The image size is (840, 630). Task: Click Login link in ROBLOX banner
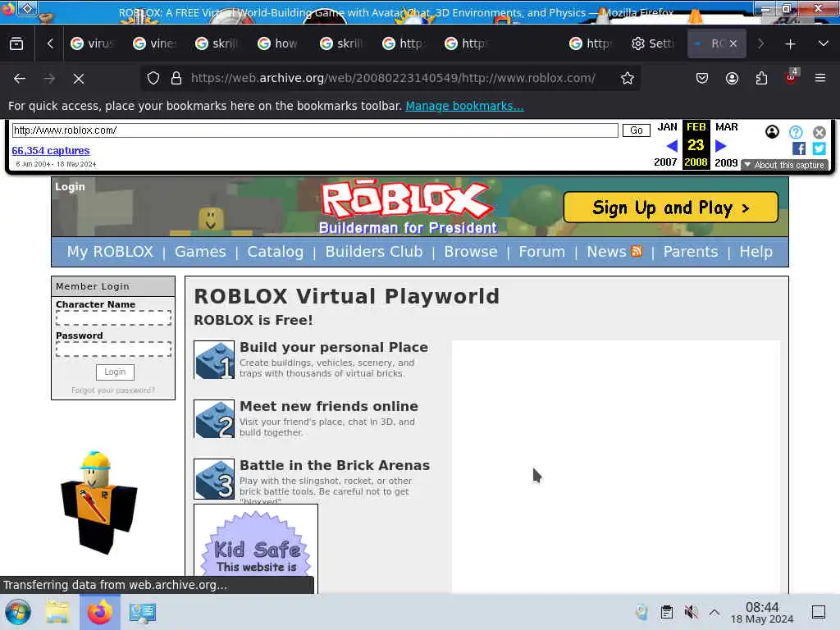click(x=71, y=187)
